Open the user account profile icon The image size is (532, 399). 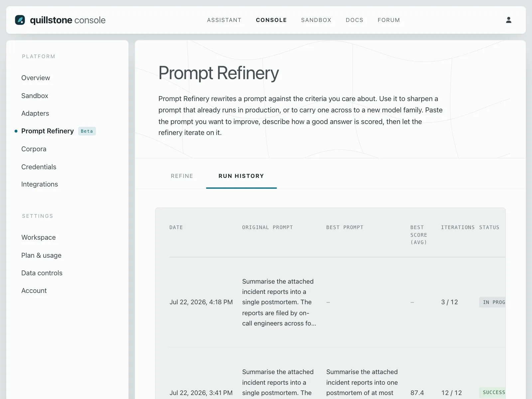click(508, 20)
